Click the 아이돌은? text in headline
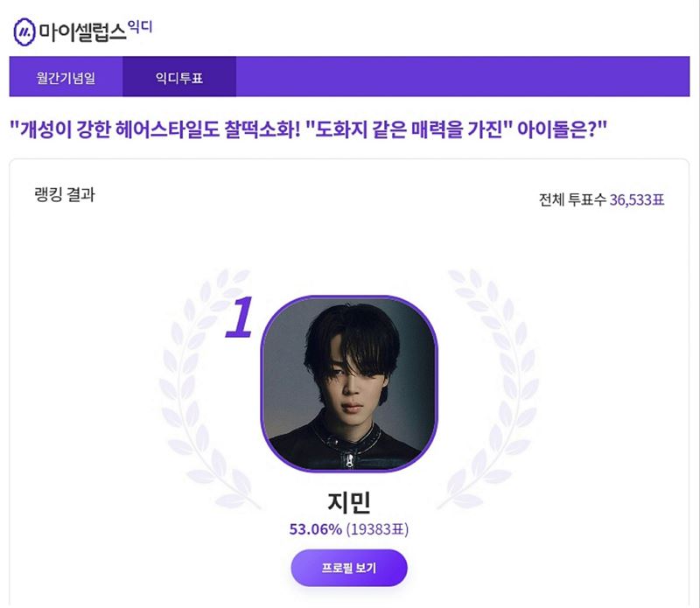Viewport: 700px width, 608px height. [562, 129]
